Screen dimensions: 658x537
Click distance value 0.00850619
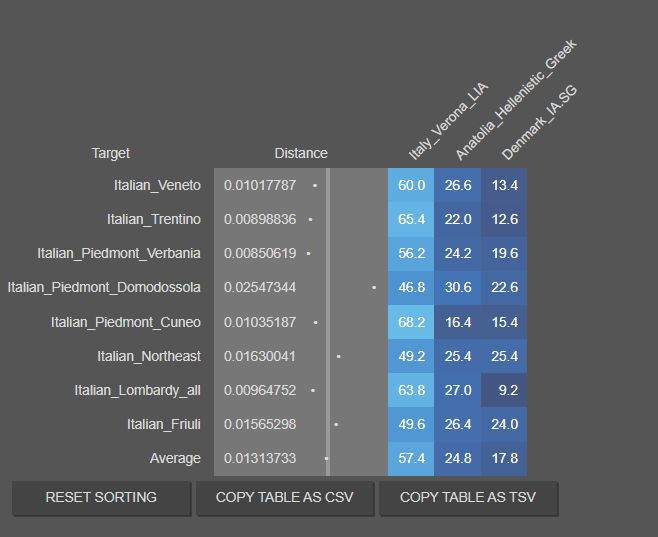coord(260,253)
